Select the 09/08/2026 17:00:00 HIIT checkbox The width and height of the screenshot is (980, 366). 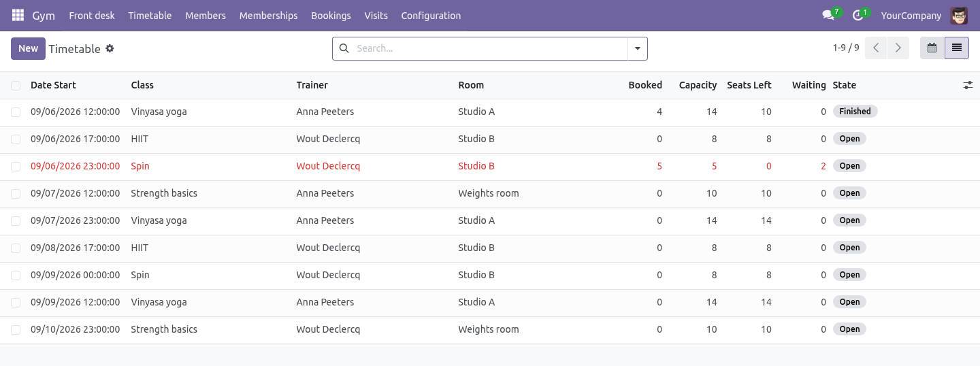pos(16,248)
